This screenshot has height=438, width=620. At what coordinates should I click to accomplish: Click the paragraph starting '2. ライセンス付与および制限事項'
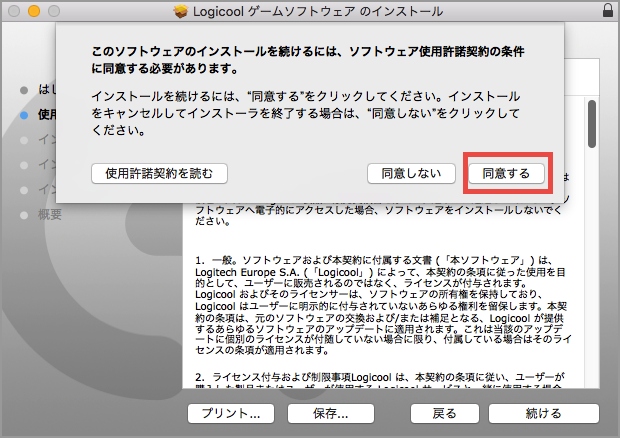tap(380, 381)
